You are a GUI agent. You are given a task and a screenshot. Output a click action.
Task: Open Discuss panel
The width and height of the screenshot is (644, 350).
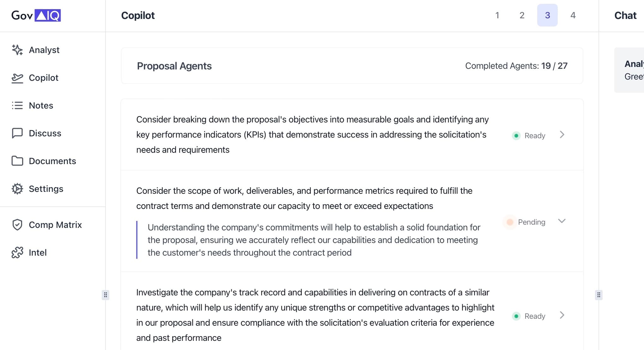click(x=45, y=133)
